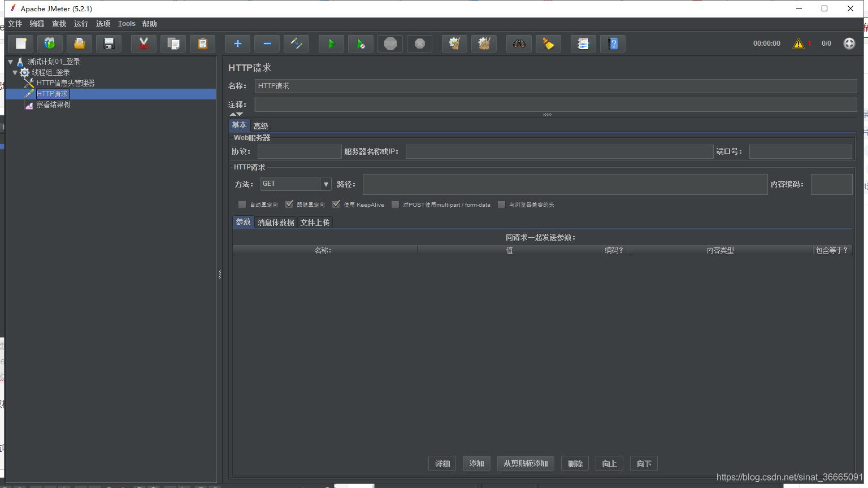The image size is (868, 488).
Task: Click the New test plan icon
Action: (x=21, y=43)
